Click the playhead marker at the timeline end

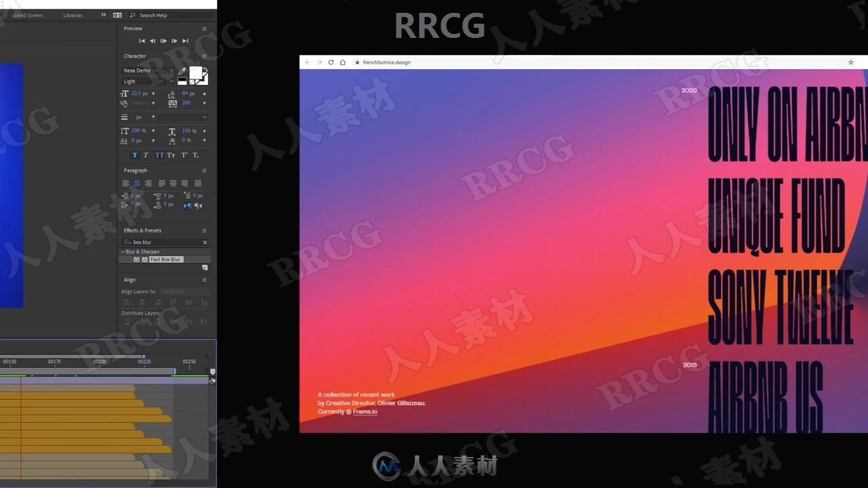(x=212, y=372)
